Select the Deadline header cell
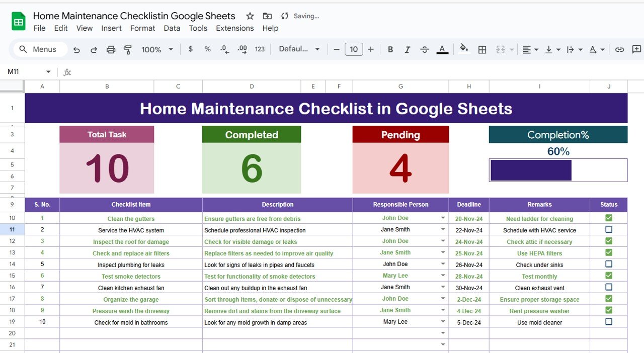Viewport: 644px width, 353px height. pos(469,205)
